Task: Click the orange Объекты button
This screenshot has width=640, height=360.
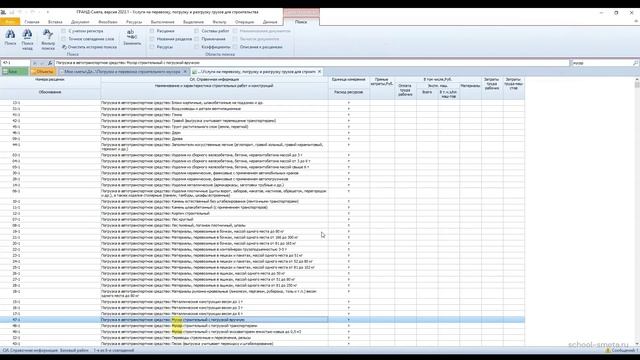Action: click(42, 71)
